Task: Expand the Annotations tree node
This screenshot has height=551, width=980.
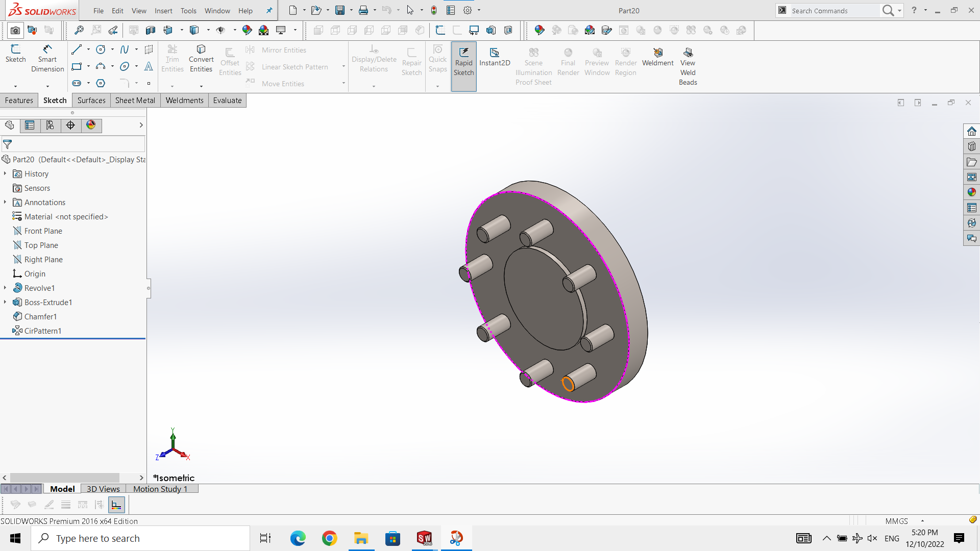Action: (x=5, y=203)
